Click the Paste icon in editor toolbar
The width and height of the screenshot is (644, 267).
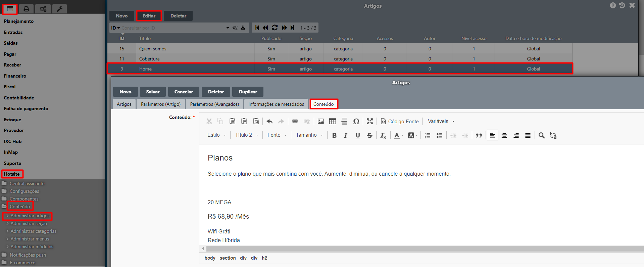tap(232, 121)
